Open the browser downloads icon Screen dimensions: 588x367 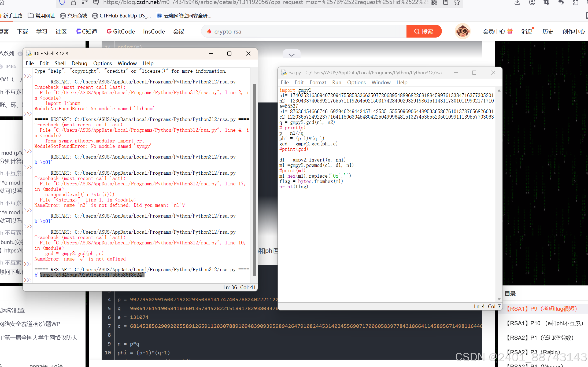coord(517,3)
